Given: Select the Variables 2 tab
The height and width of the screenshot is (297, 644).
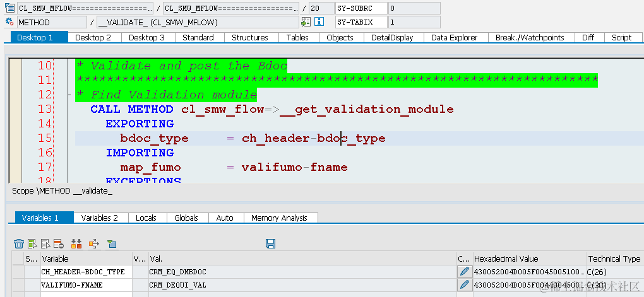Looking at the screenshot, I should (x=99, y=218).
